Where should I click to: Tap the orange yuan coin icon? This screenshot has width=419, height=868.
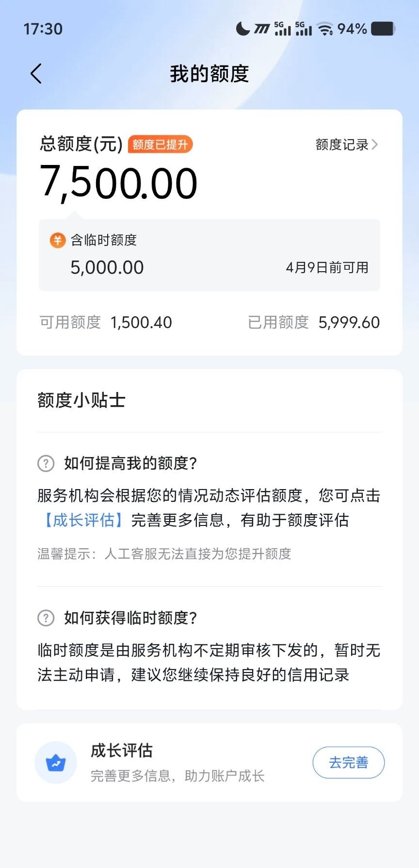coord(58,240)
